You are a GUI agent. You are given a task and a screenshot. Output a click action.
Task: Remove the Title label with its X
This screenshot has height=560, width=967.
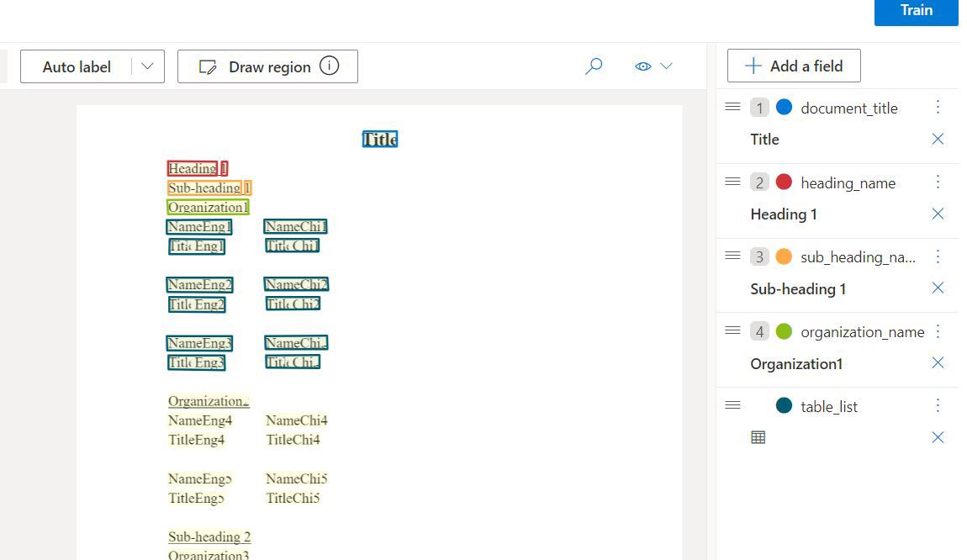(x=938, y=140)
